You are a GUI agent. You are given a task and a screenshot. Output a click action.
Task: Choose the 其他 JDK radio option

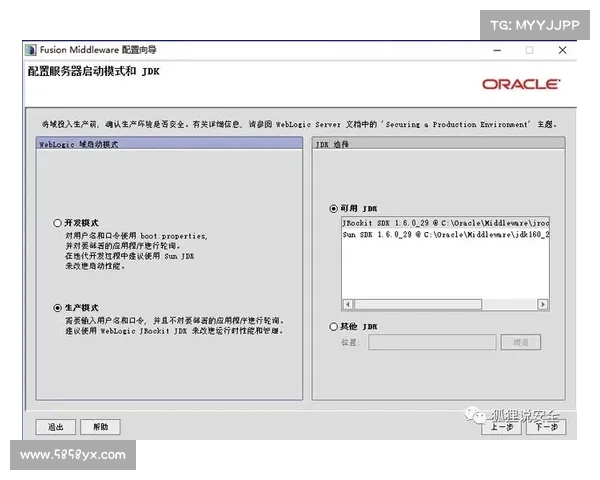tap(333, 327)
